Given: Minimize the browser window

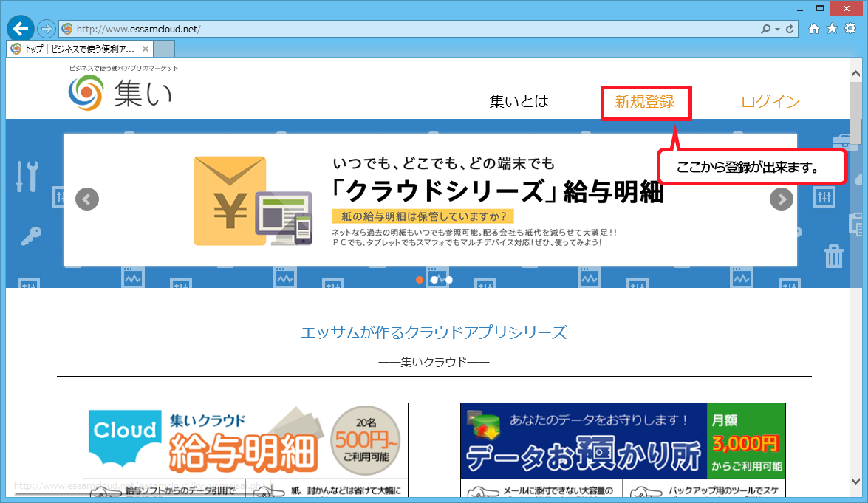Looking at the screenshot, I should pos(800,9).
